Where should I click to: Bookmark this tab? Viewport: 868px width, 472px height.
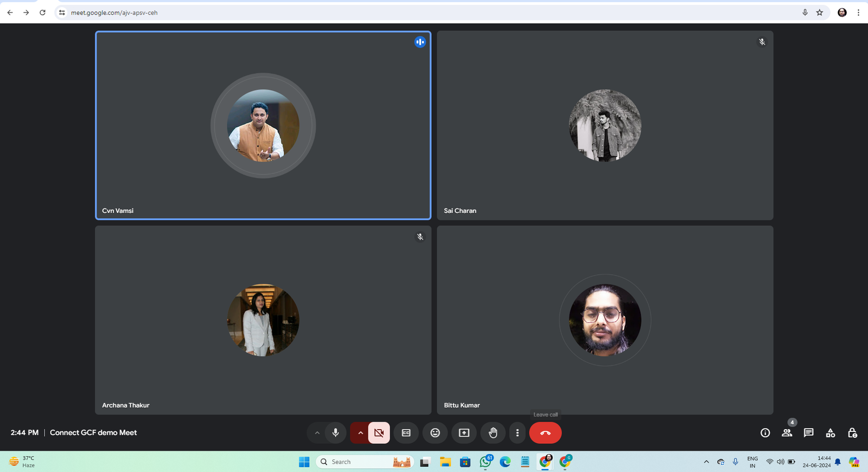[x=820, y=12]
